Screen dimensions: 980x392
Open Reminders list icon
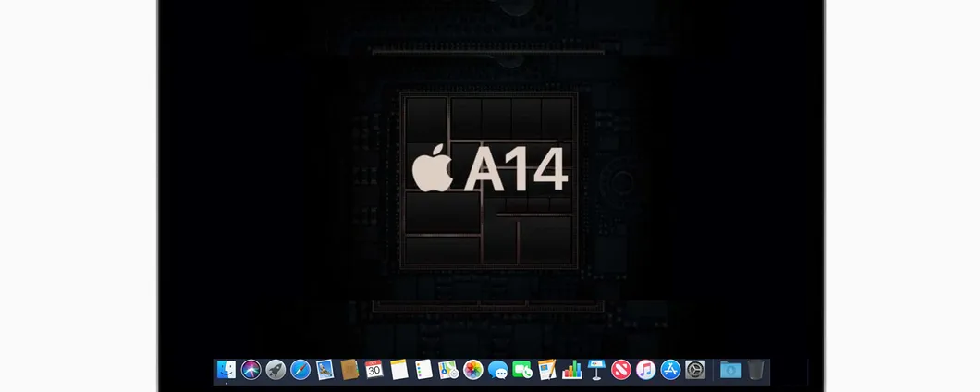[423, 370]
